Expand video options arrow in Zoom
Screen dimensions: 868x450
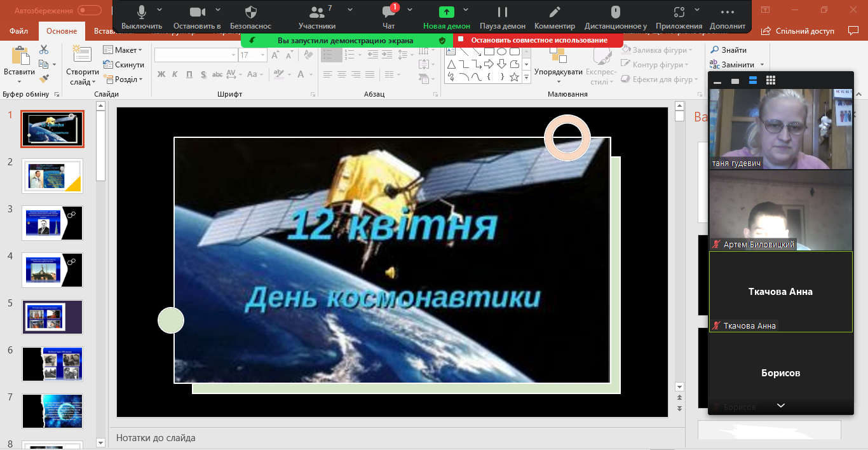click(218, 10)
